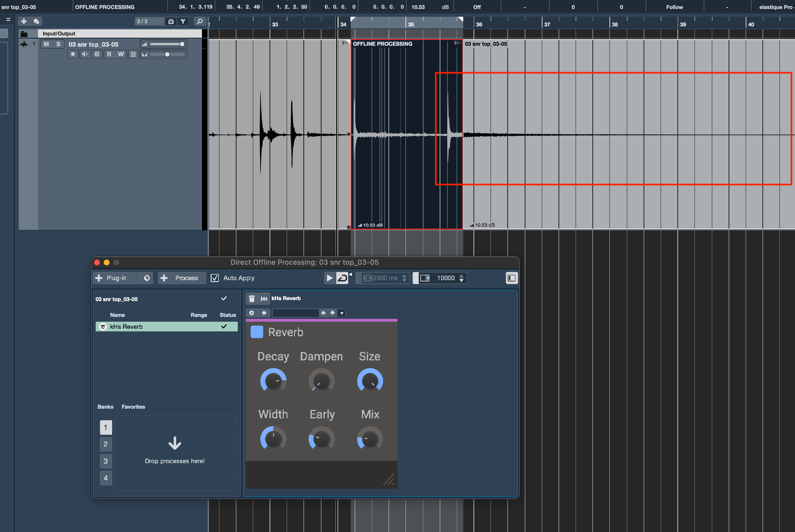The height and width of the screenshot is (532, 795).
Task: Mute the 03 snr top track
Action: pos(46,44)
